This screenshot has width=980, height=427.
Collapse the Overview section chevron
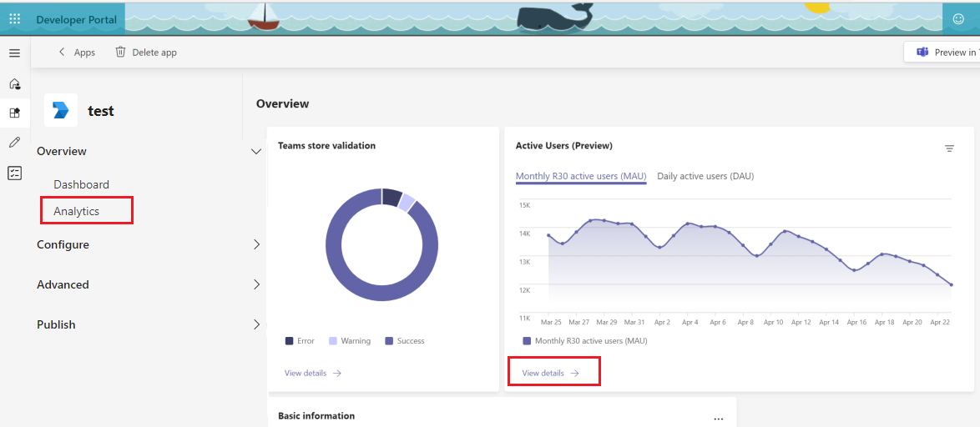click(256, 151)
